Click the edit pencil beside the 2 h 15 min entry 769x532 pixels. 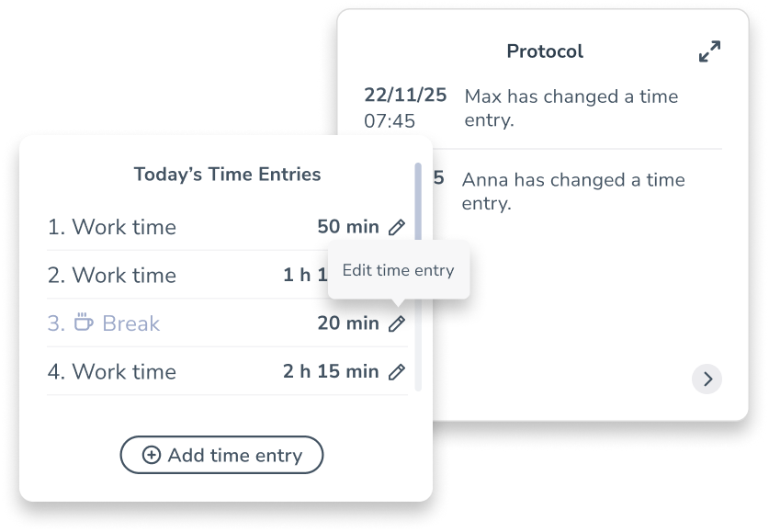396,371
